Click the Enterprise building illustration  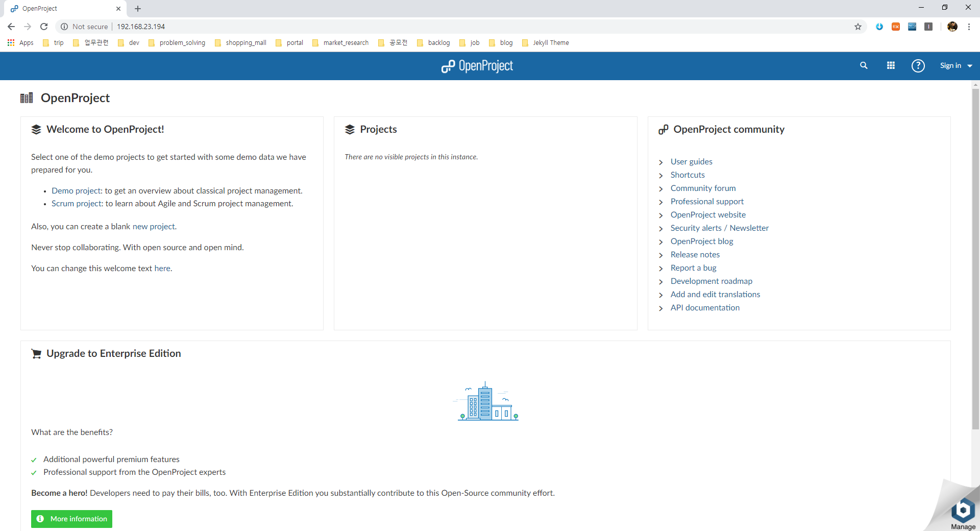click(x=485, y=401)
